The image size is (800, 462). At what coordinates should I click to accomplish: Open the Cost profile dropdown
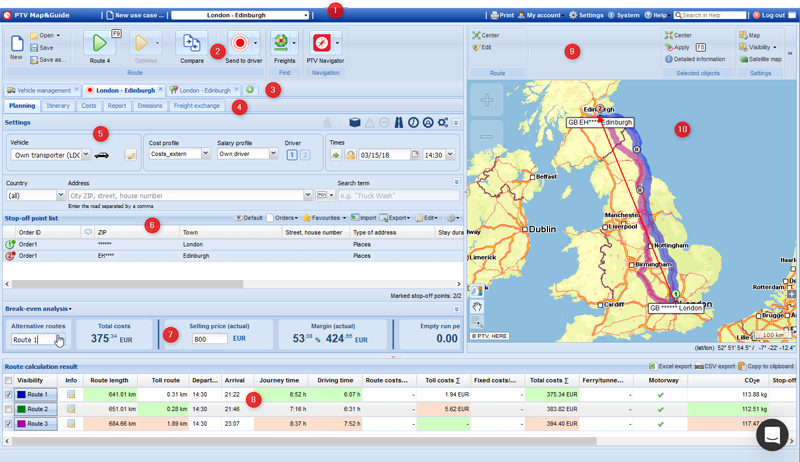pyautogui.click(x=205, y=153)
